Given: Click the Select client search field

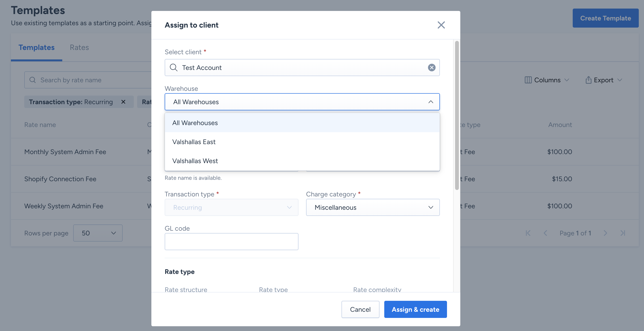Looking at the screenshot, I should [302, 68].
